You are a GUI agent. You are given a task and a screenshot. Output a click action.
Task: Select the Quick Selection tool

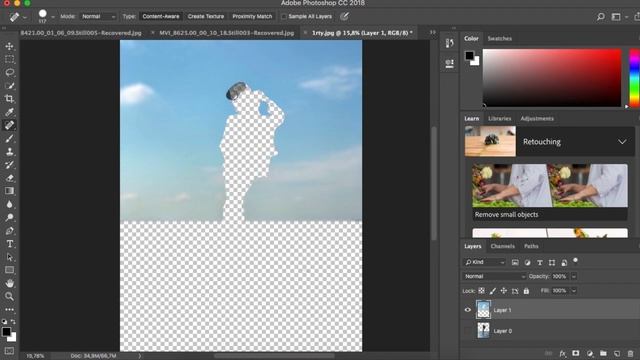click(x=9, y=86)
